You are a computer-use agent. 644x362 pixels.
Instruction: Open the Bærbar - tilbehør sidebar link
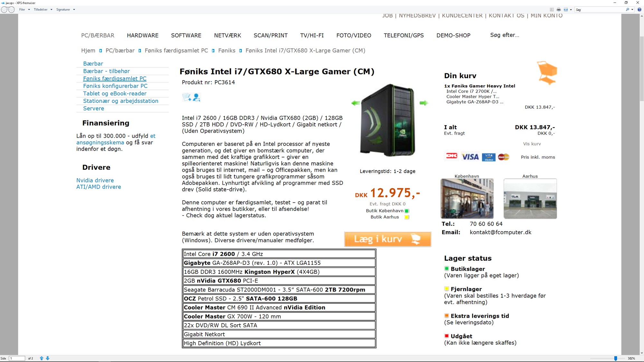click(107, 71)
